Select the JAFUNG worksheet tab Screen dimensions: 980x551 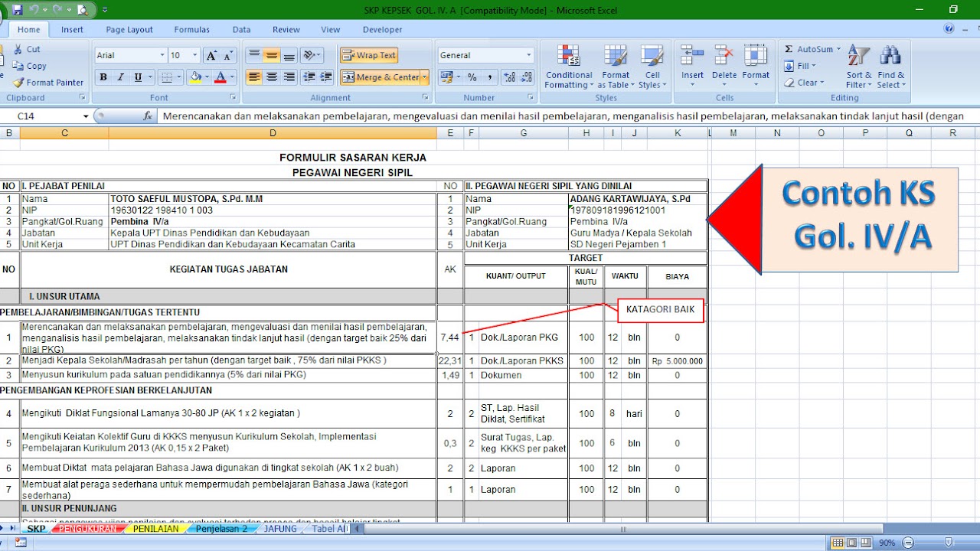coord(280,528)
